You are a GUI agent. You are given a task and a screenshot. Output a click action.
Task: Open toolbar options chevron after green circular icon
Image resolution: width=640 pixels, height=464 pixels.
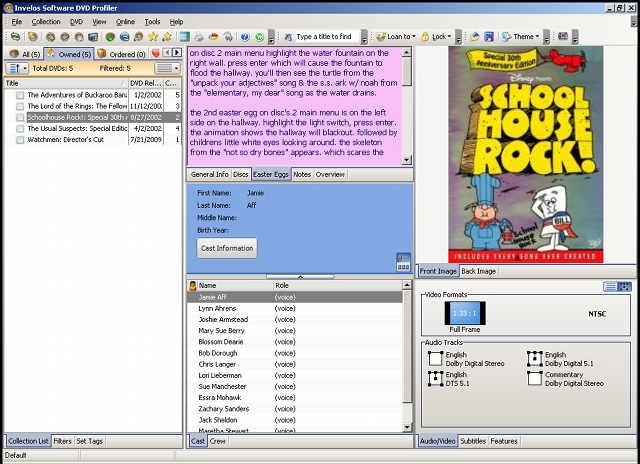[271, 37]
